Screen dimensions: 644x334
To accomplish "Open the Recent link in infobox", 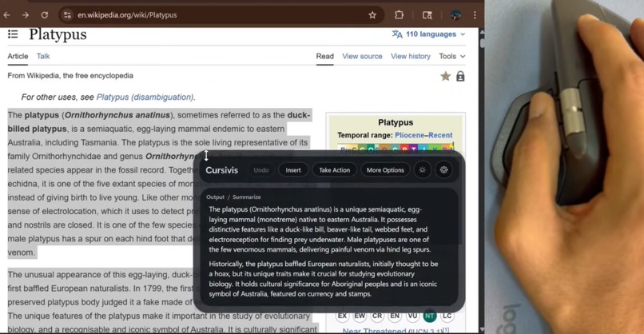I will 440,135.
